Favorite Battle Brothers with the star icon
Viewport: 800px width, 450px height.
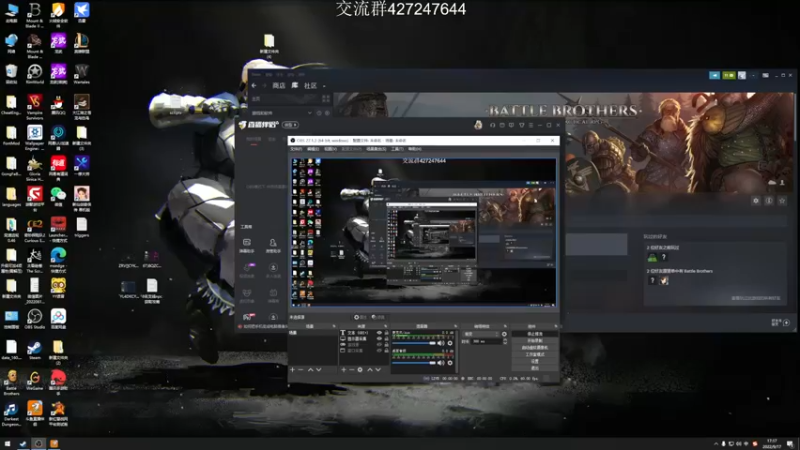782,201
